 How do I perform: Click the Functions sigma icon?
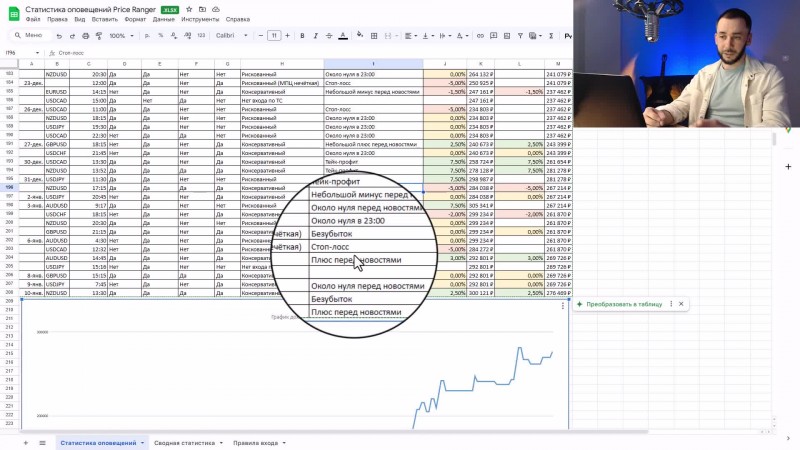click(x=551, y=36)
